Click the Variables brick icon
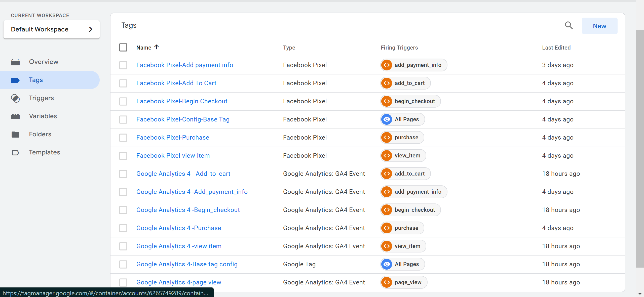Screen dimensions: 644x297 (x=15, y=116)
